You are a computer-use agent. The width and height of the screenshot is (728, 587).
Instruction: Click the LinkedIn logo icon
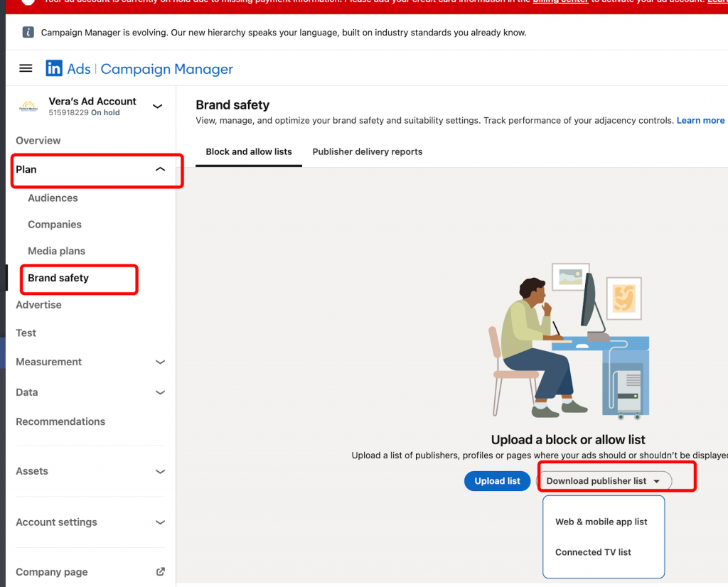coord(54,69)
